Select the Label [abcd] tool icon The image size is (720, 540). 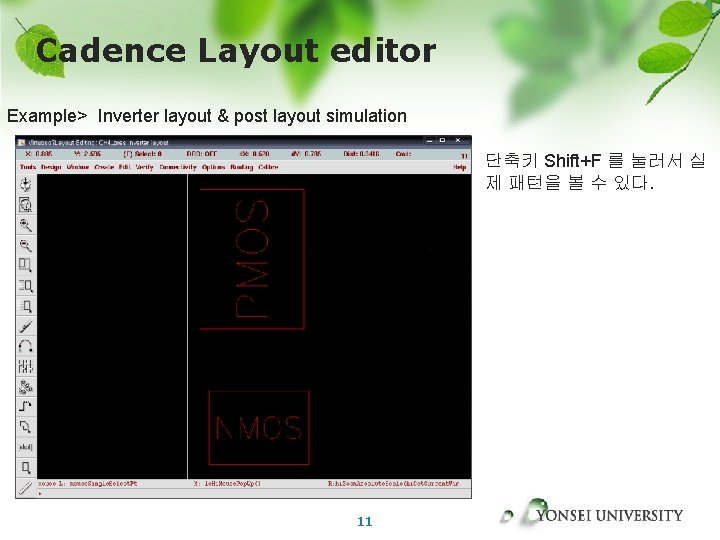(26, 447)
